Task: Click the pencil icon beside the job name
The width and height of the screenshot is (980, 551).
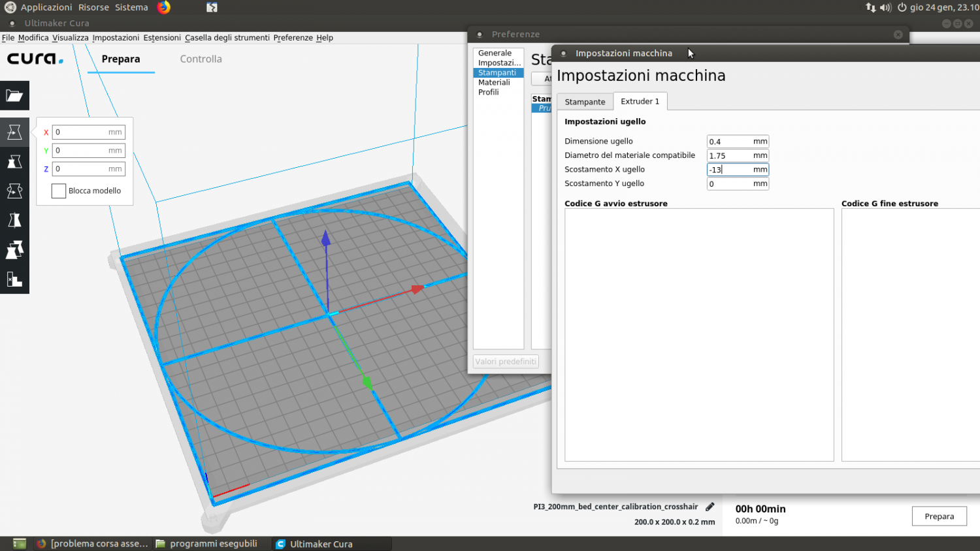Action: (x=710, y=507)
